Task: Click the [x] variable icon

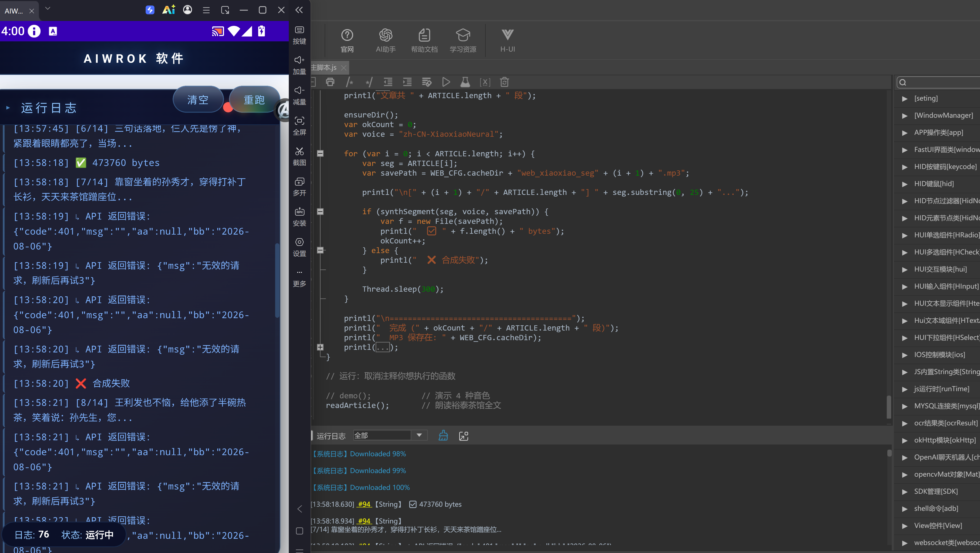Action: [485, 82]
